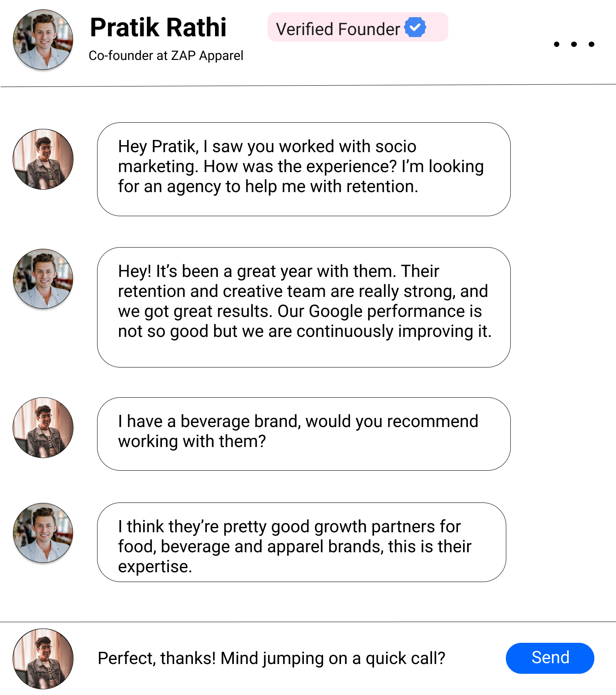This screenshot has height=695, width=616.
Task: Select the 'Hey Pratik, I saw you' message bubble
Action: pyautogui.click(x=304, y=169)
